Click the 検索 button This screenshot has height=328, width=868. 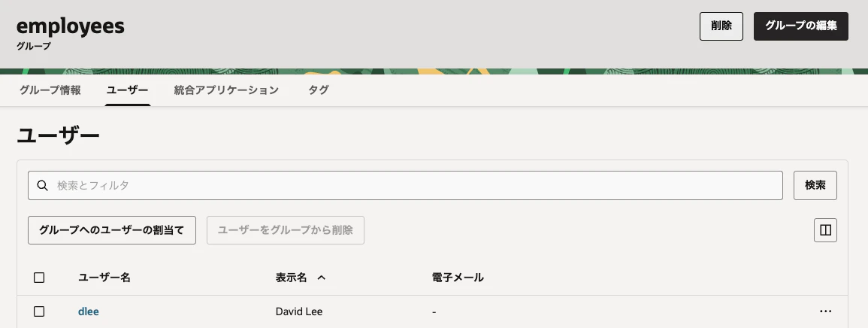pos(815,185)
